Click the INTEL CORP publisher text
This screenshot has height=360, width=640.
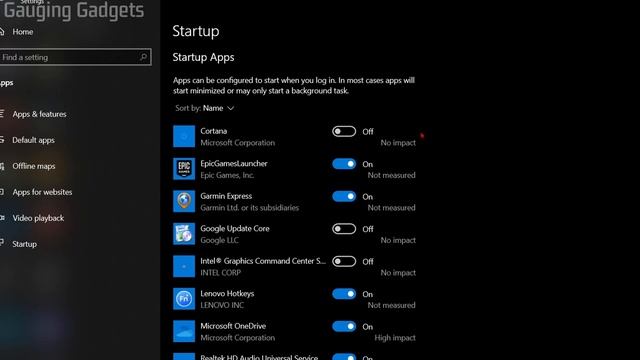(x=220, y=273)
